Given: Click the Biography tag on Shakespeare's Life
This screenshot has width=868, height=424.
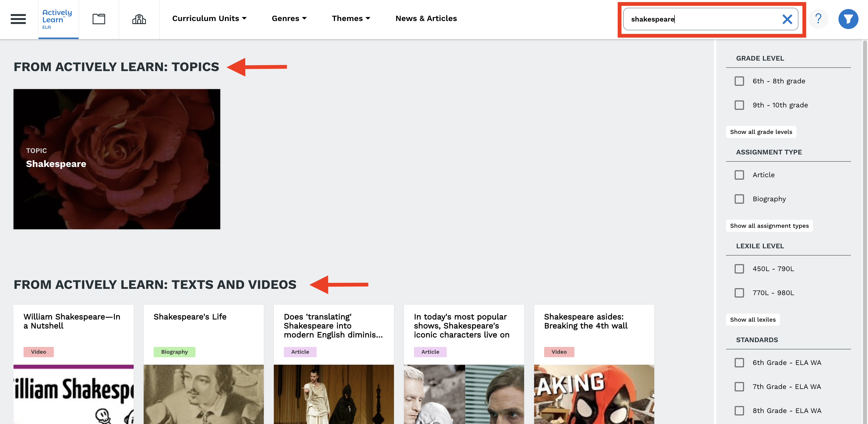Looking at the screenshot, I should tap(174, 352).
